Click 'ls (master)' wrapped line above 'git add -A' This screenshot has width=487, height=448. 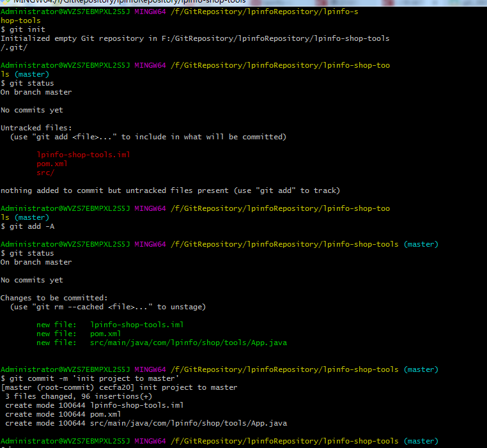pos(25,217)
